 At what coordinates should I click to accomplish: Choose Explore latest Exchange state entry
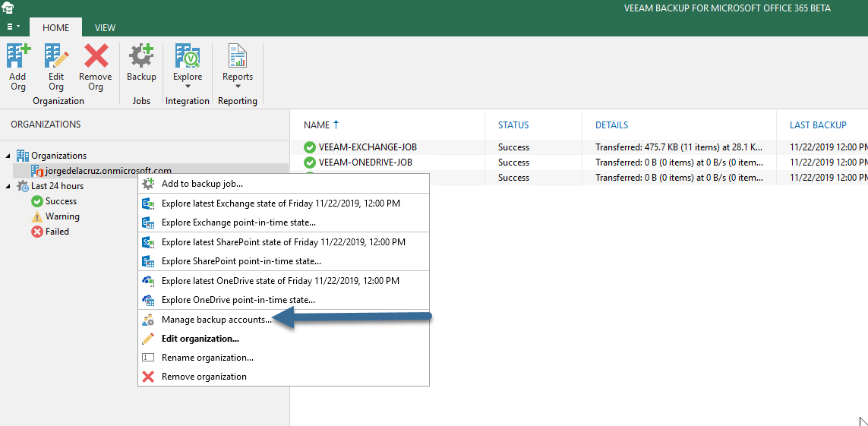283,204
